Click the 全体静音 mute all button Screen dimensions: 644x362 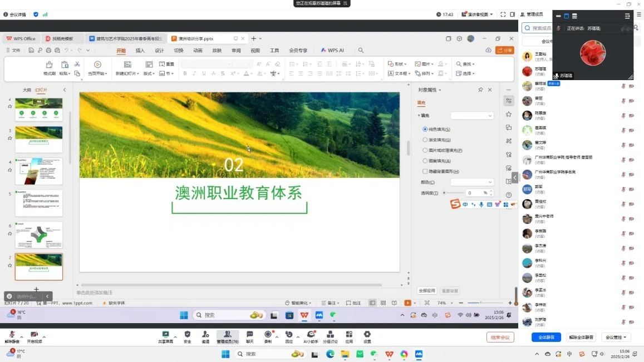546,338
